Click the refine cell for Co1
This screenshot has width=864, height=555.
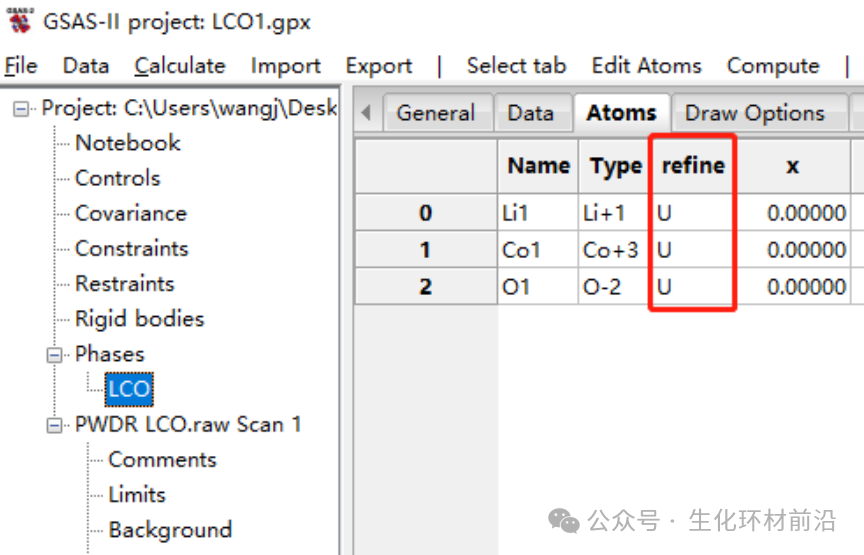692,250
